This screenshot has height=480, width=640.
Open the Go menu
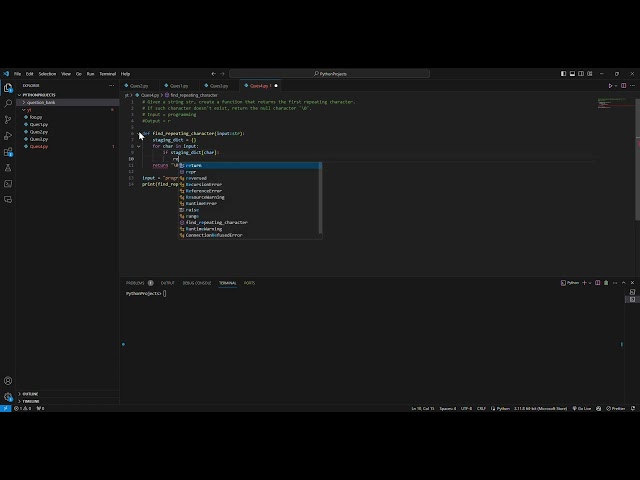pyautogui.click(x=79, y=74)
